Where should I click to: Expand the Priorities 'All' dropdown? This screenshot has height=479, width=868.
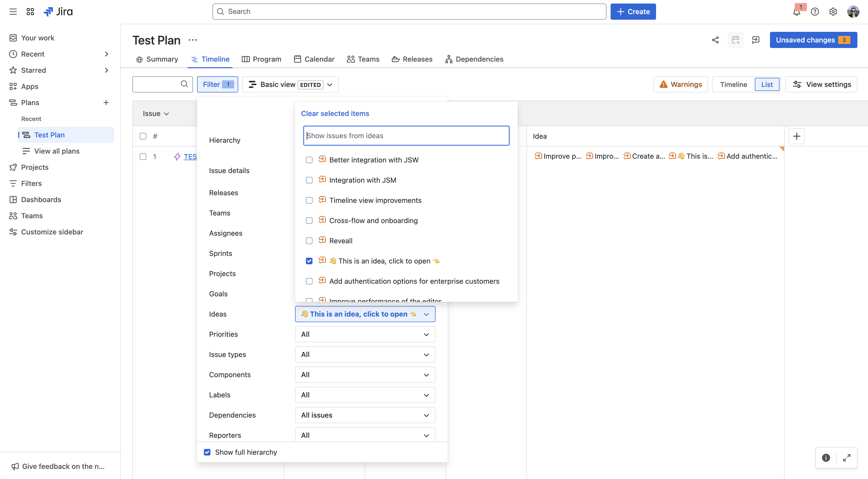click(x=365, y=334)
